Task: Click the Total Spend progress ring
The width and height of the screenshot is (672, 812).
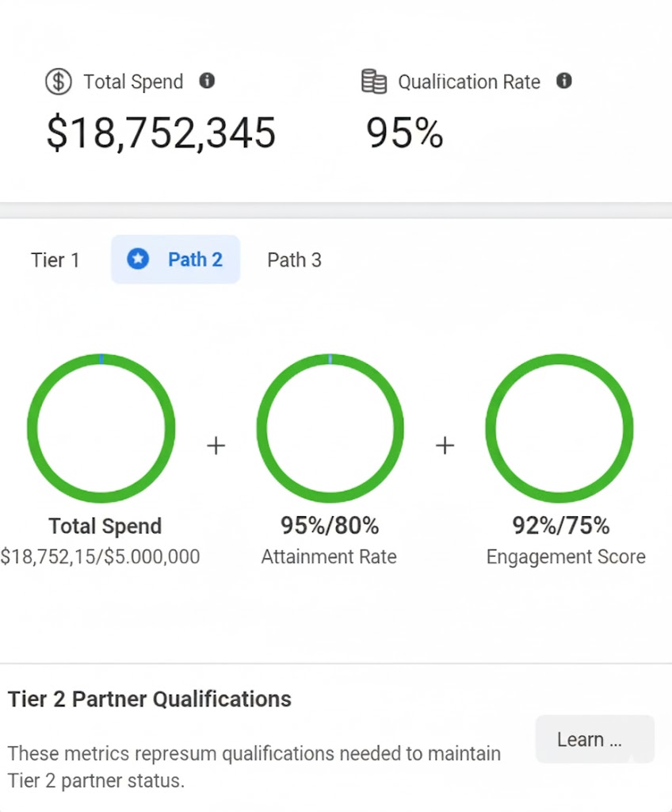Action: coord(101,428)
